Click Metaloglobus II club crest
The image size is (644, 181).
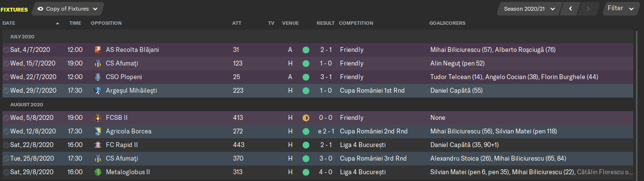pos(98,172)
